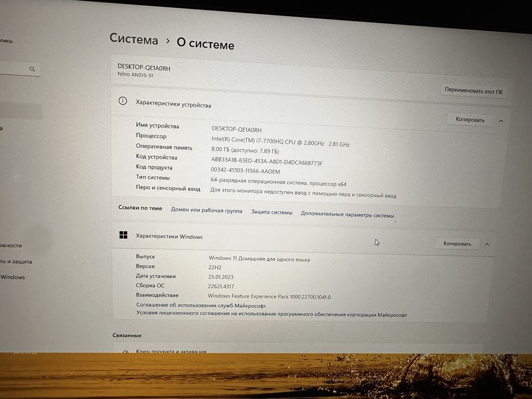532x399 pixels.
Task: Click product ID 00342-41303-11566-AAOEM
Action: (245, 170)
